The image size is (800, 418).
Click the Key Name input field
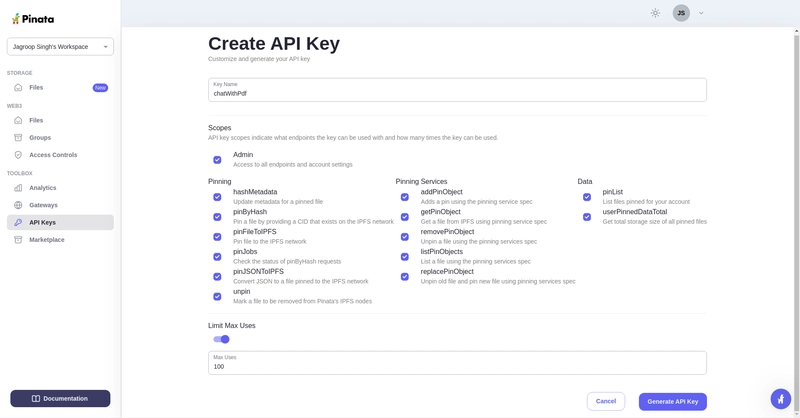click(457, 93)
